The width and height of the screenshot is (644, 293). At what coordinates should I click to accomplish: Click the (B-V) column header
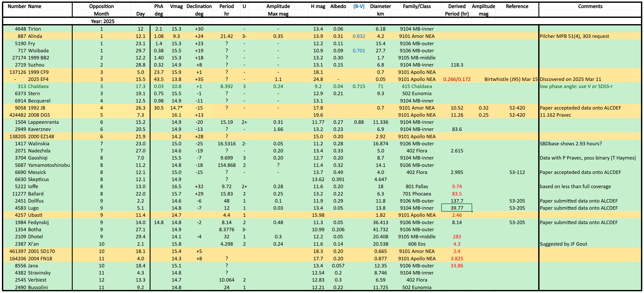point(358,6)
